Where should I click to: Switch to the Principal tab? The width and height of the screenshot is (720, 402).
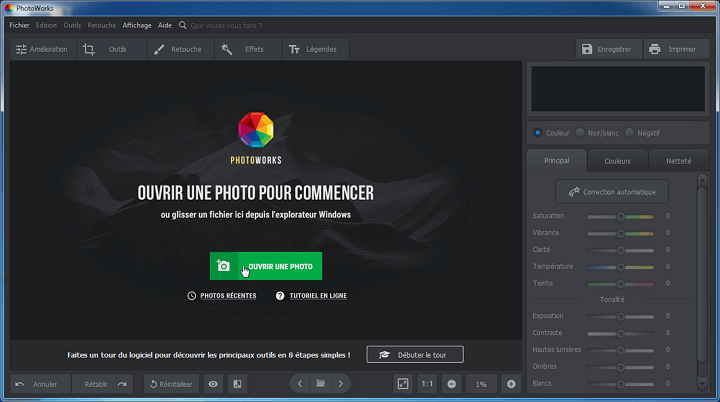pos(557,161)
